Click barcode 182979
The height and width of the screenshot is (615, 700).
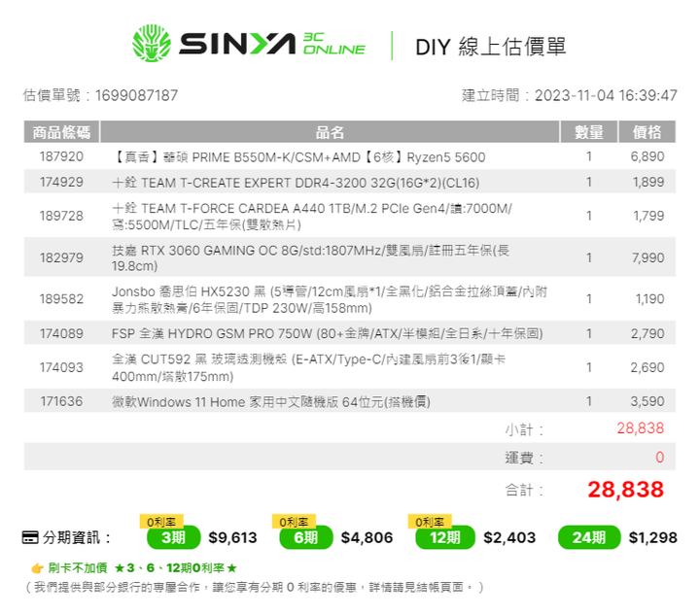(61, 257)
